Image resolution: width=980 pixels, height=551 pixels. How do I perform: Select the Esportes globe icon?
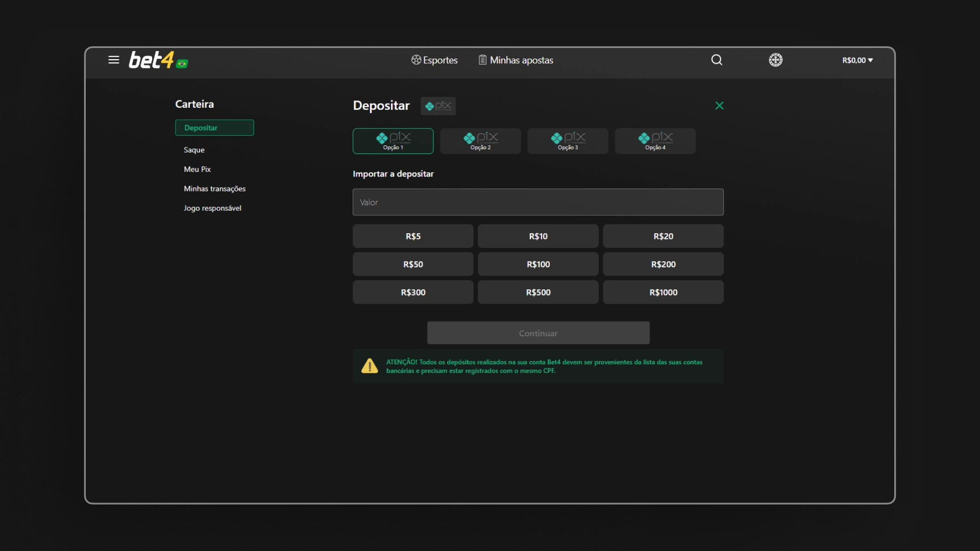[x=415, y=60]
